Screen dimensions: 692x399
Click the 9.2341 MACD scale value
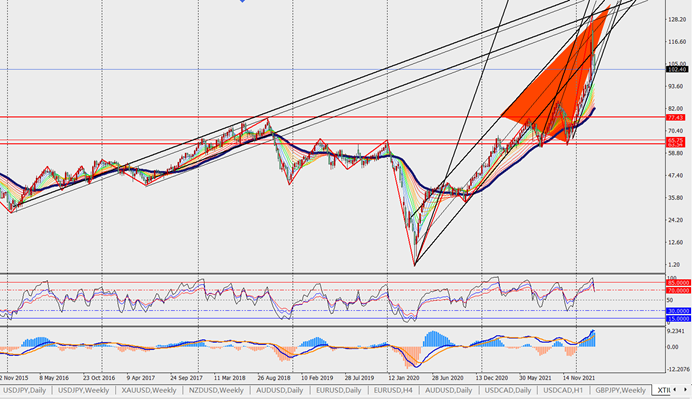point(676,331)
